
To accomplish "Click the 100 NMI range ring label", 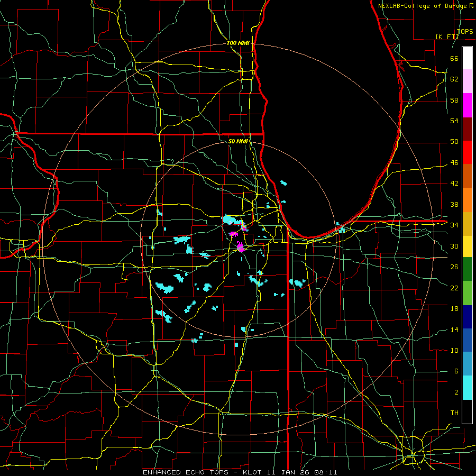I will click(x=238, y=43).
